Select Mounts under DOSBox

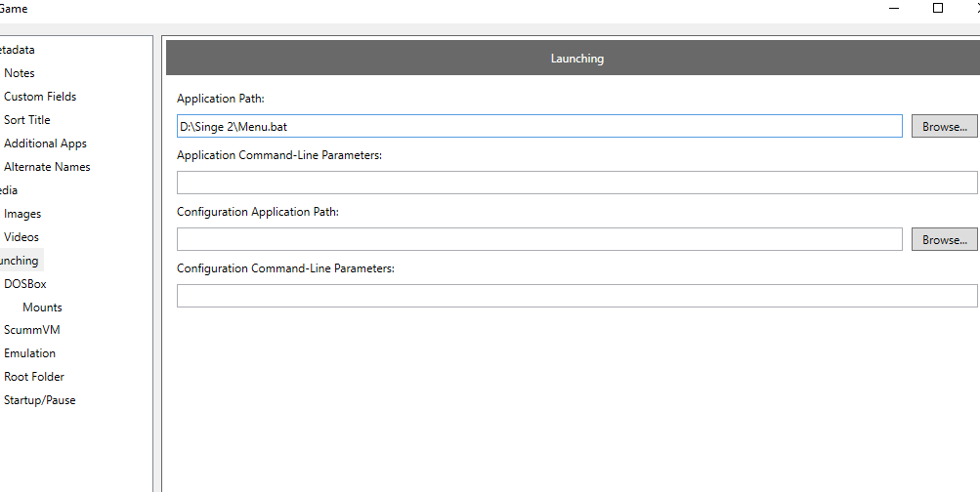click(42, 307)
